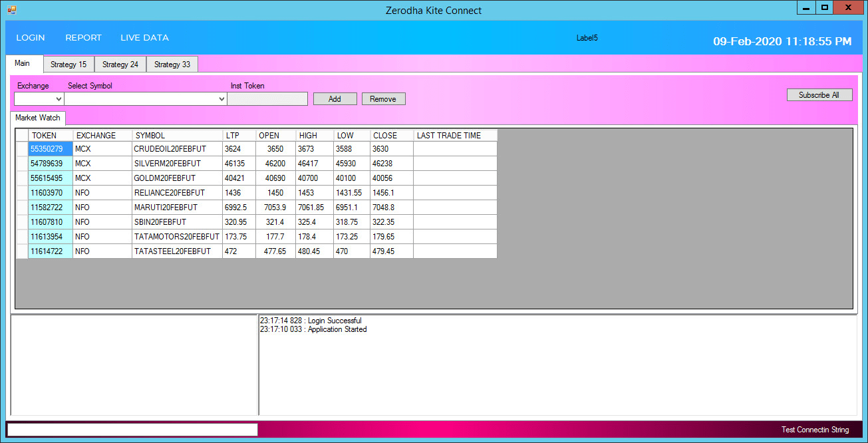Select token cell 54789639

[51, 164]
